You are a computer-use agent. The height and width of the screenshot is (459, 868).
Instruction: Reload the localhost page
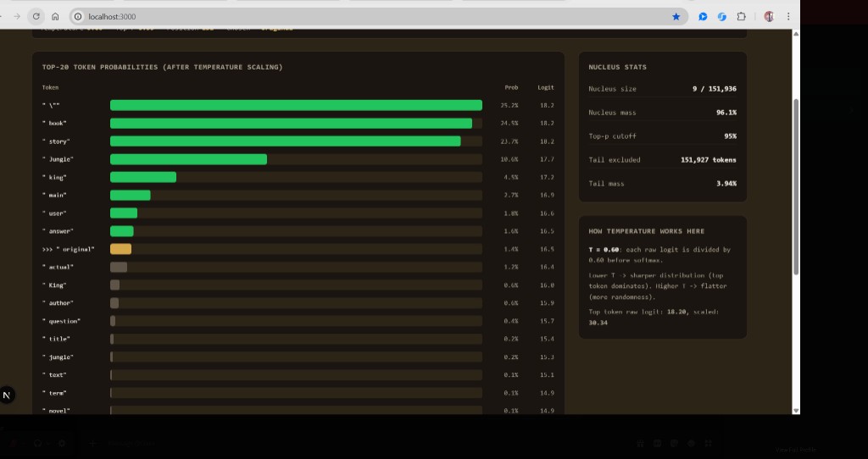[36, 17]
